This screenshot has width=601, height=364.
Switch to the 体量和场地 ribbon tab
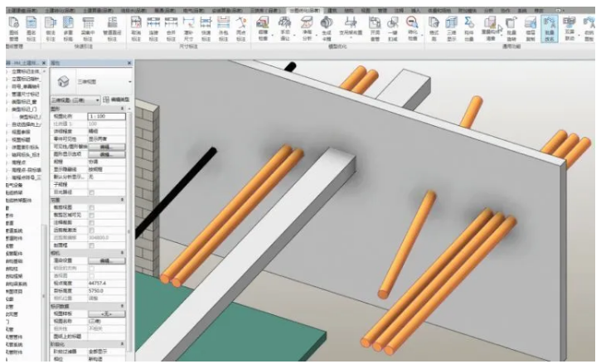coord(439,10)
